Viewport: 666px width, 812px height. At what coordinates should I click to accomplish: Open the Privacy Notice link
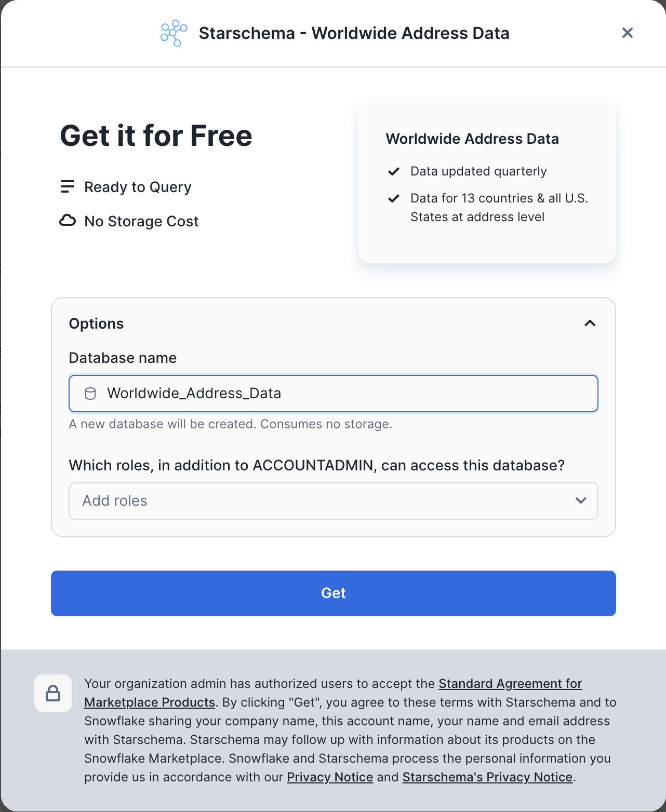coord(330,777)
